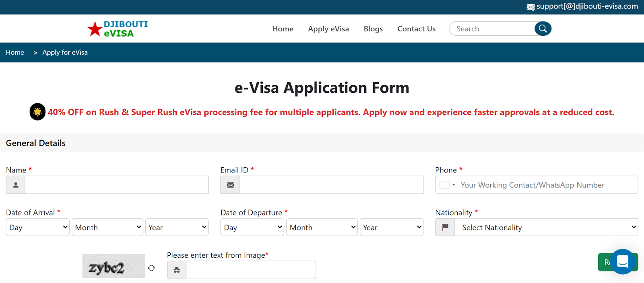Focus the captcha text input field
The image size is (644, 283).
pos(251,270)
